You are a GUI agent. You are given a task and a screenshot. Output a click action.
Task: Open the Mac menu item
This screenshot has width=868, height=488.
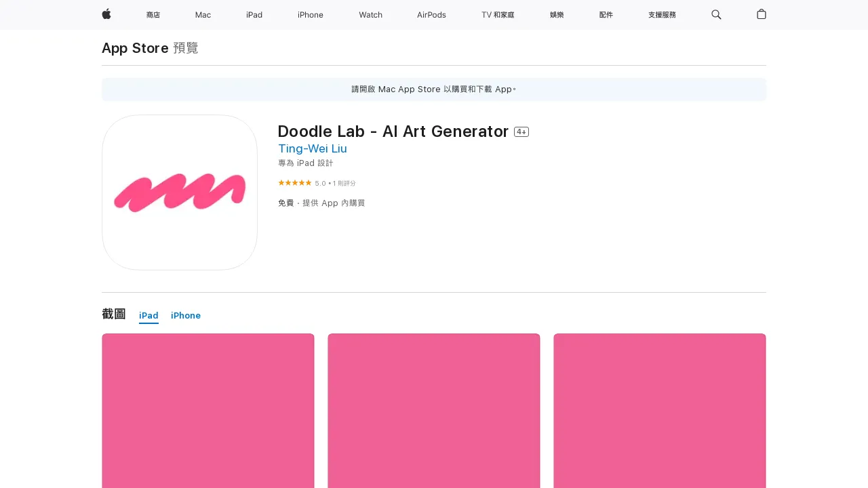pos(203,15)
